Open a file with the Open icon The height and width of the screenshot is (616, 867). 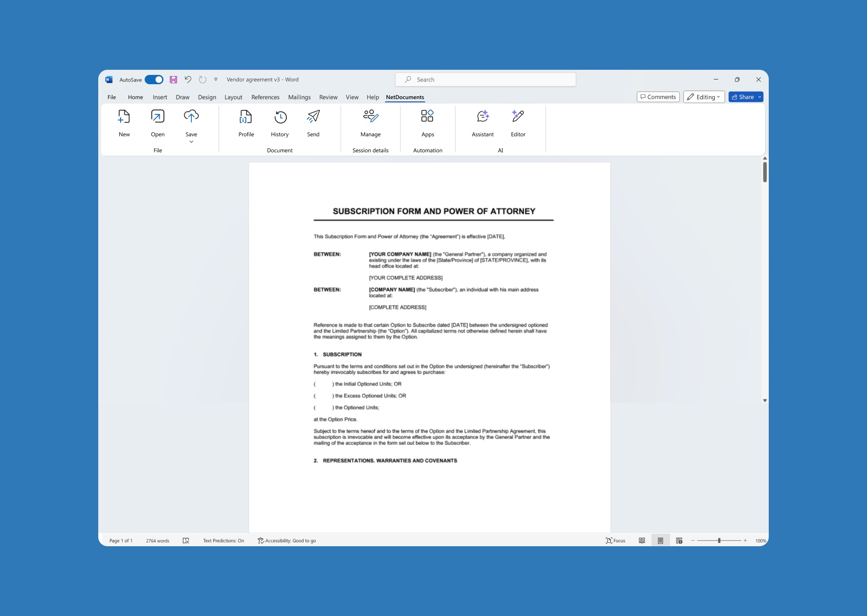(x=158, y=117)
